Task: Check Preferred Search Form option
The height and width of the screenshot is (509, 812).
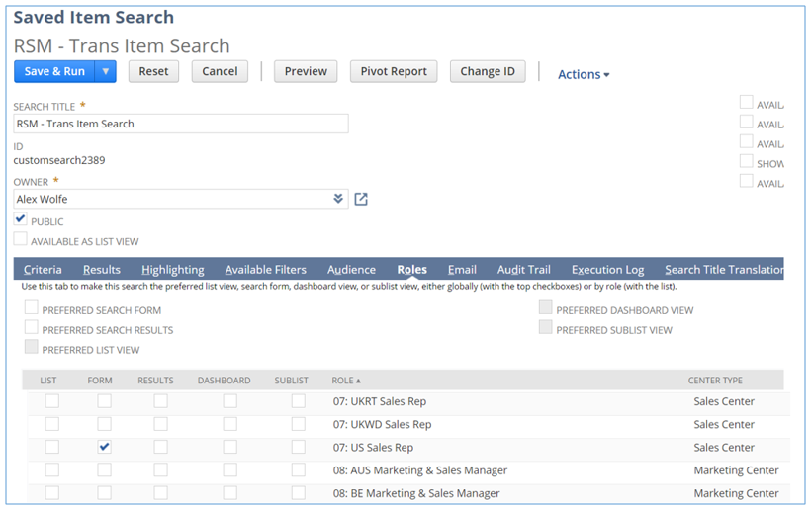Action: tap(32, 309)
